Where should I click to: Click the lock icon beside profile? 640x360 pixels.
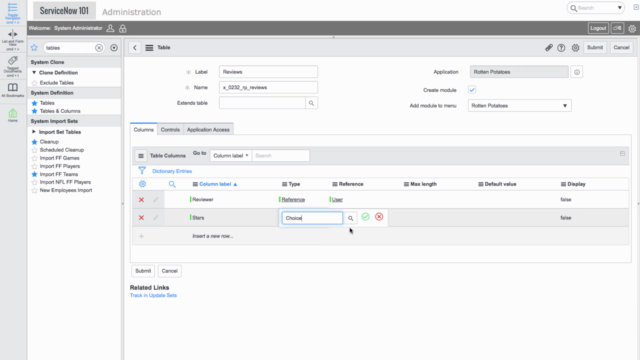tap(122, 28)
